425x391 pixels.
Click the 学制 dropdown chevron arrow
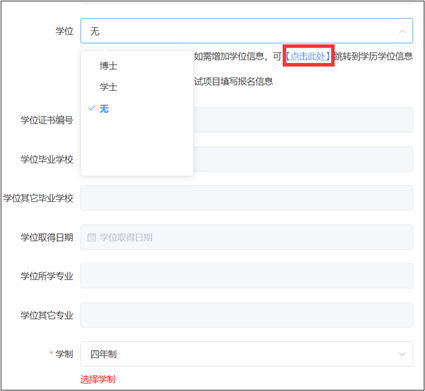(402, 354)
